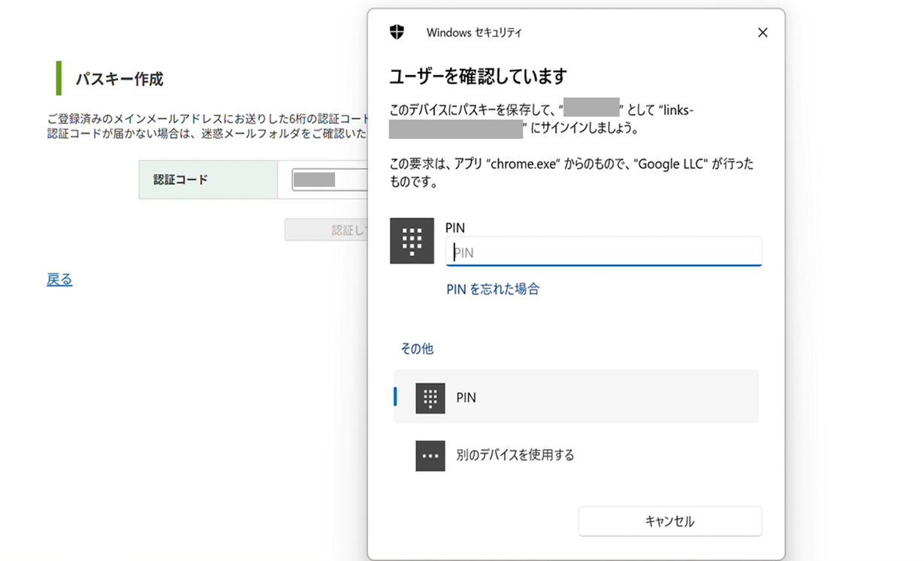The height and width of the screenshot is (561, 924).
Task: Select the keypad icon in PIN option row
Action: [x=430, y=398]
